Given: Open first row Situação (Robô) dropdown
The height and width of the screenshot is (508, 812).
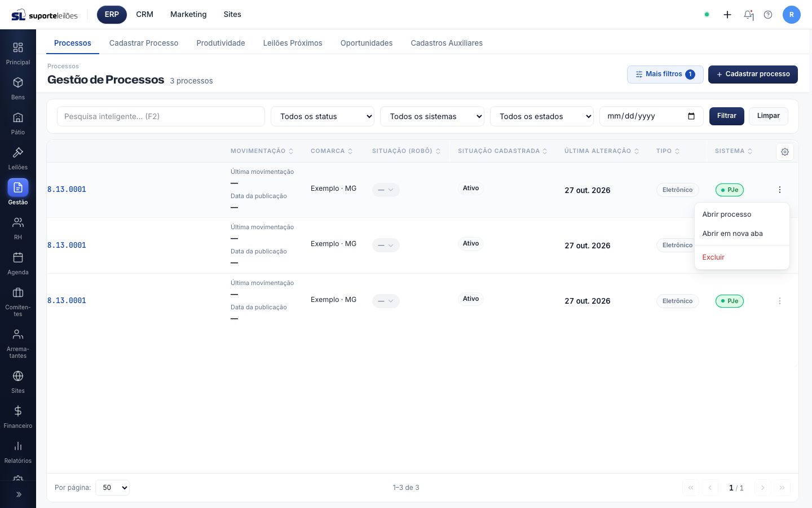Looking at the screenshot, I should (386, 190).
